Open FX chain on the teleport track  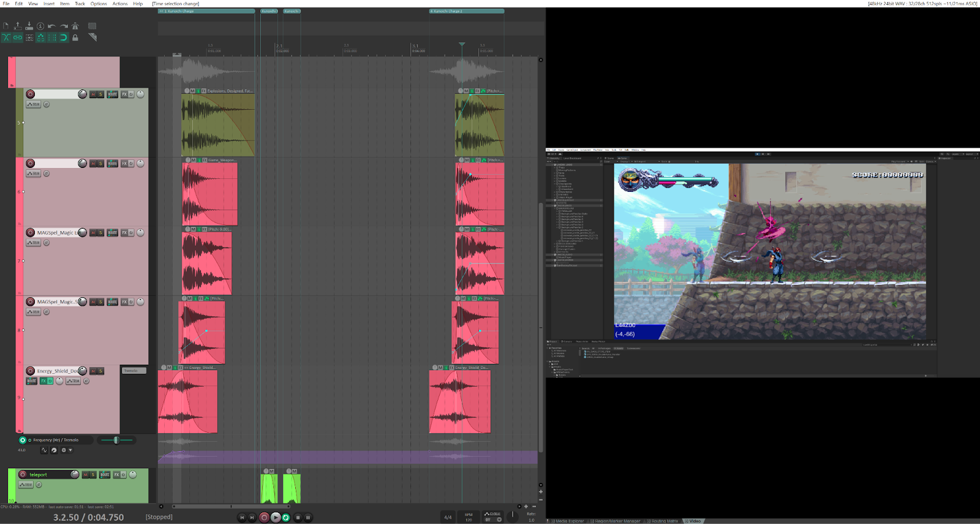point(116,475)
